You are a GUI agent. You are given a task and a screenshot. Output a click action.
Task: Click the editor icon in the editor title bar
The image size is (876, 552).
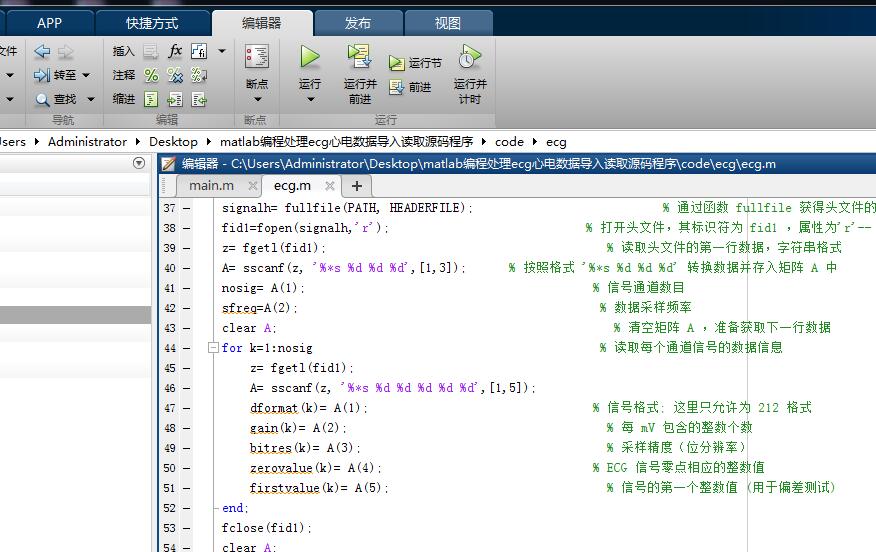pyautogui.click(x=168, y=164)
